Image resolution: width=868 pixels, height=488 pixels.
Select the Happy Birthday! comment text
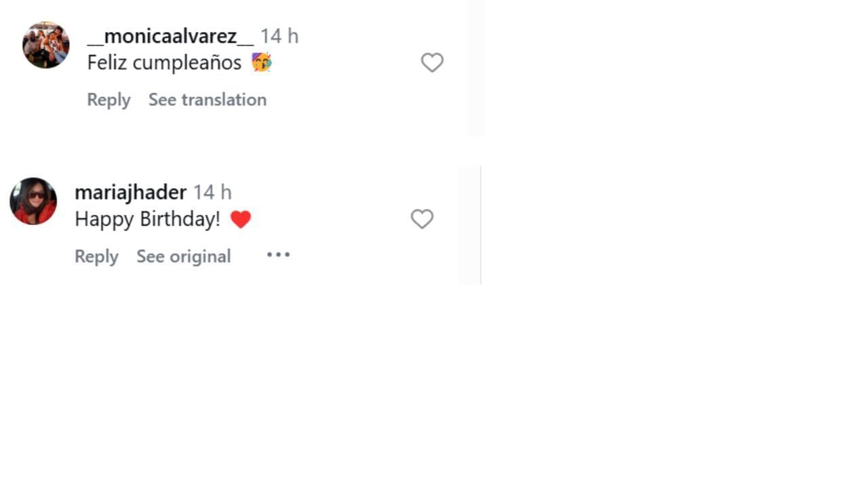tap(147, 220)
